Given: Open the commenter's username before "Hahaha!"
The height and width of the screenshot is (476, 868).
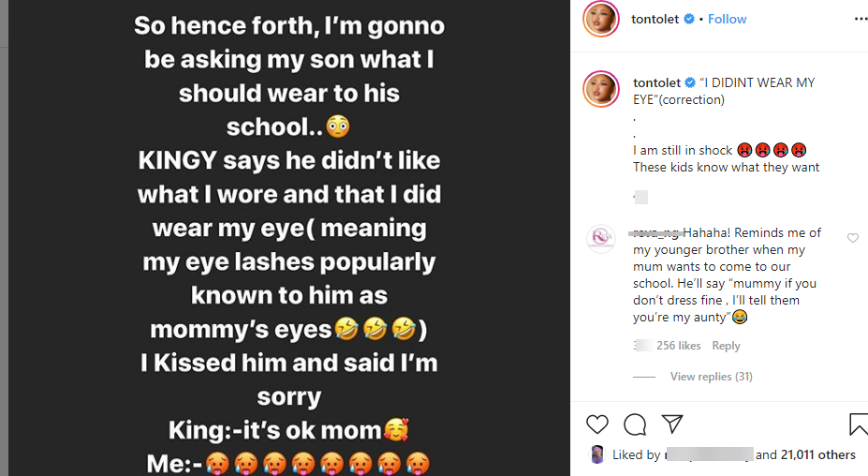Looking at the screenshot, I should [655, 233].
